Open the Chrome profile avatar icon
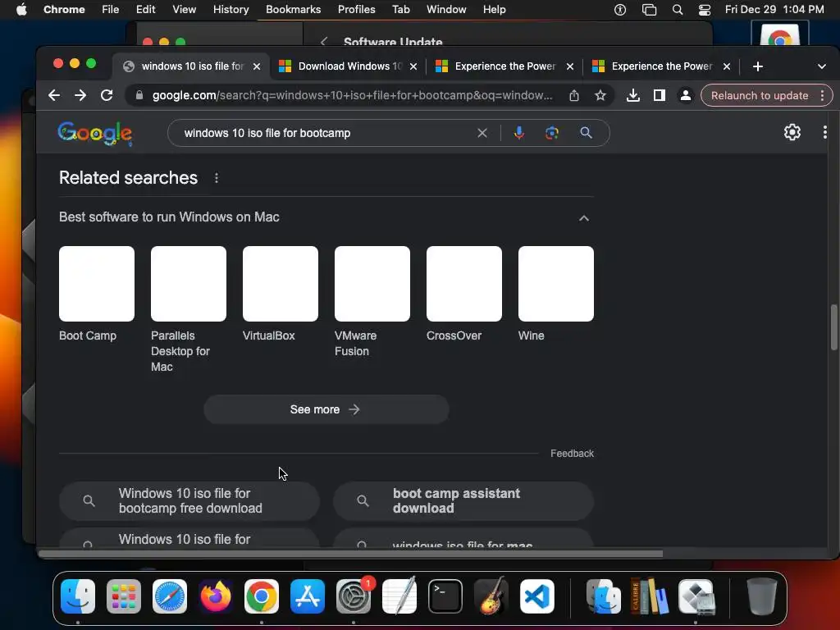 (685, 95)
